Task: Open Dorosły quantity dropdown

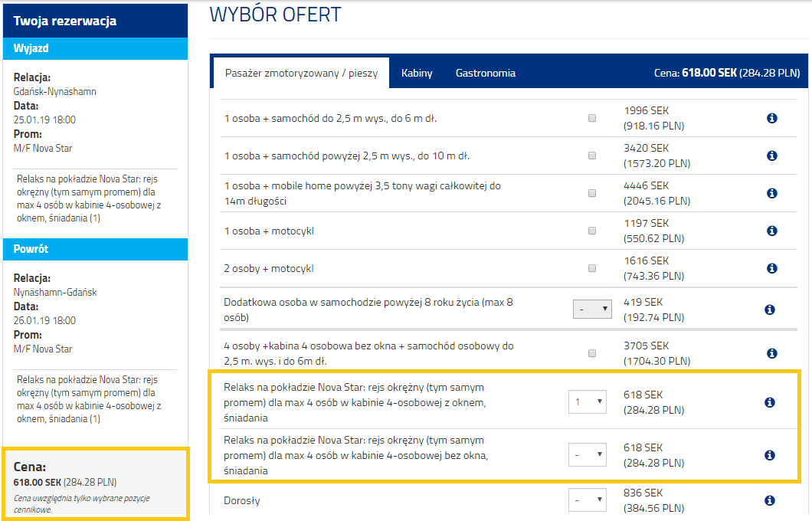Action: pos(587,501)
